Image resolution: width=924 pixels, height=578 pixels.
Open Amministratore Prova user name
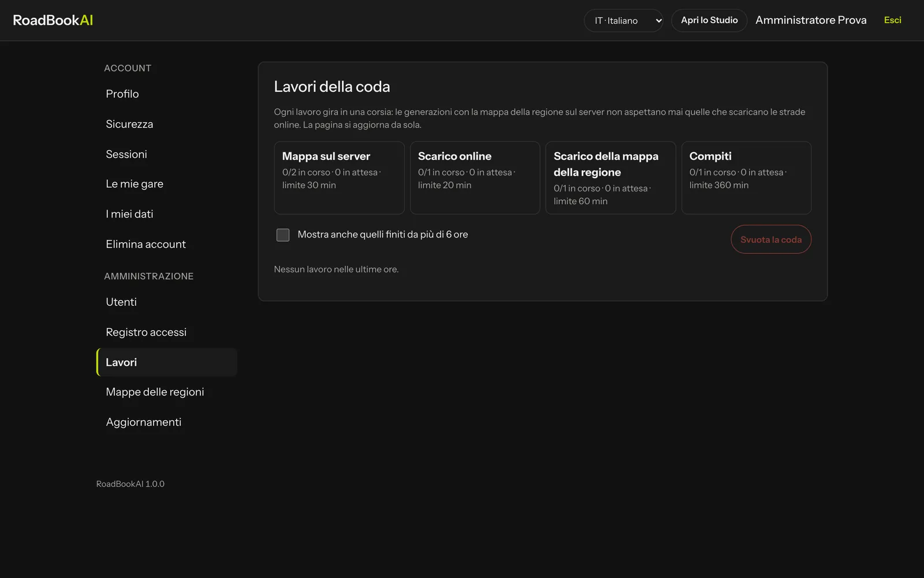pos(811,20)
